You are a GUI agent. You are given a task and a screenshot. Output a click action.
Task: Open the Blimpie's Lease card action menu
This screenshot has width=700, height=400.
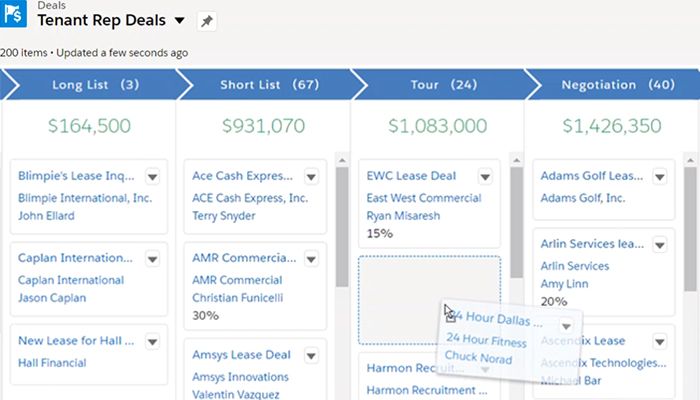(x=152, y=176)
